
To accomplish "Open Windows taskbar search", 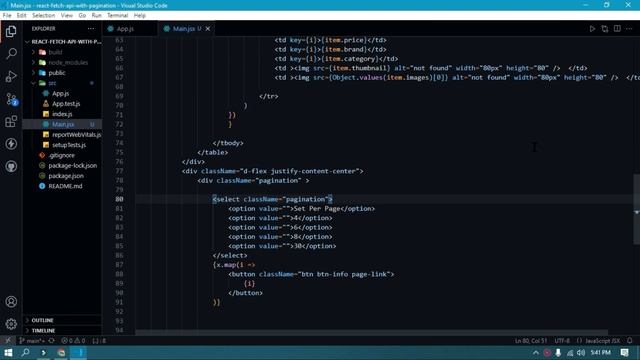I will [25, 353].
